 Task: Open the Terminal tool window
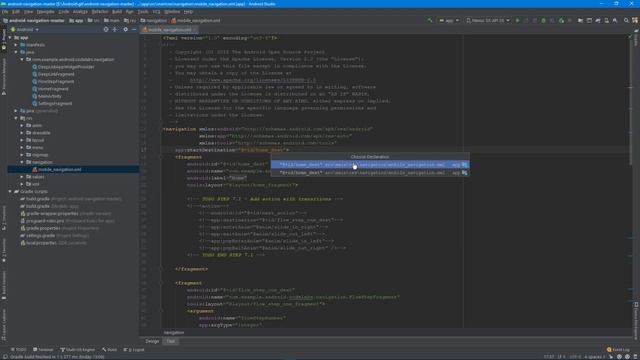pyautogui.click(x=43, y=350)
